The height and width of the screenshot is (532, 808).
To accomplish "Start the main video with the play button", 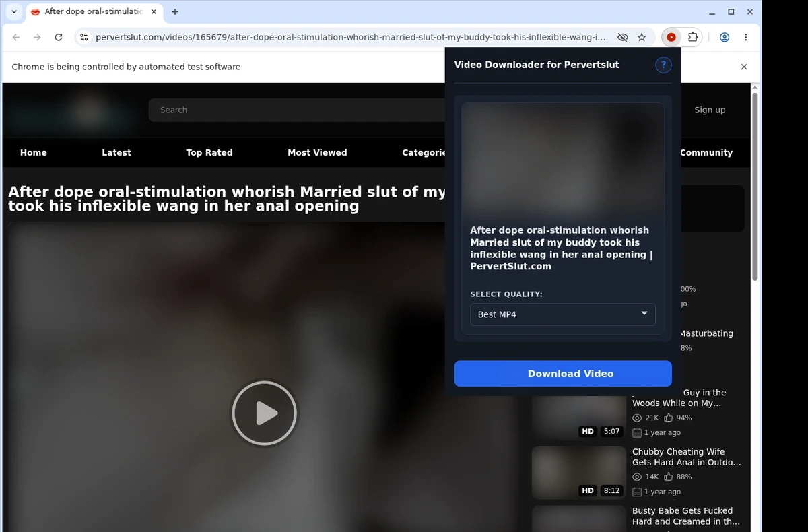I will (x=264, y=413).
